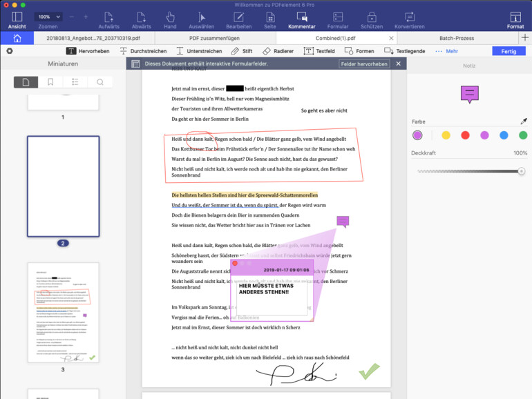Click the Radierer eraser tool
Viewport: 532px width, 399px height.
pyautogui.click(x=278, y=51)
